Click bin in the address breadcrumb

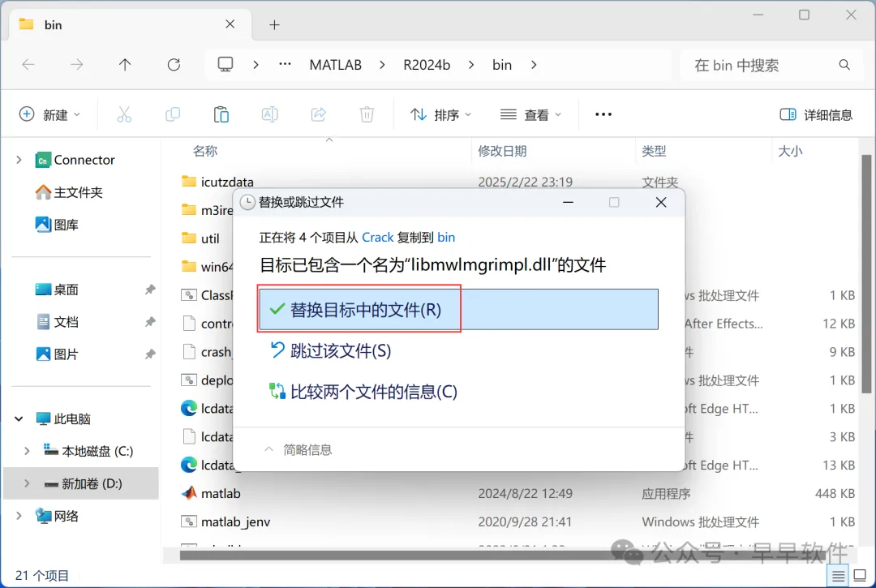[x=502, y=65]
